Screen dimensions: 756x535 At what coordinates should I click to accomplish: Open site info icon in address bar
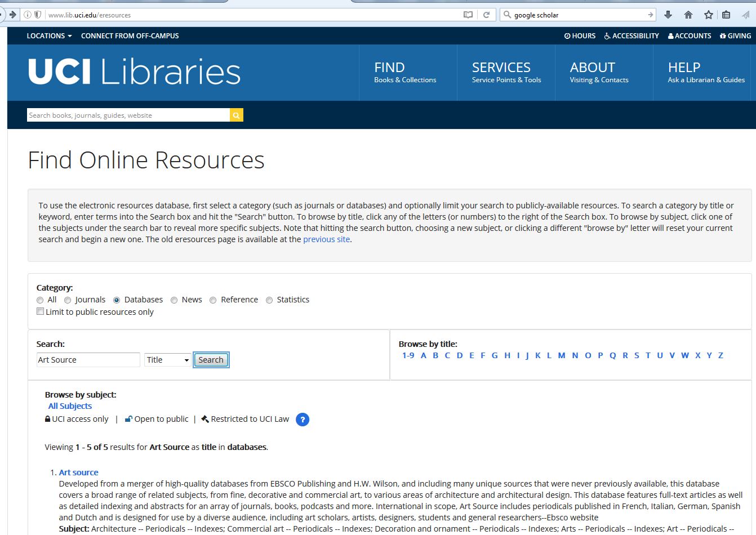pyautogui.click(x=27, y=15)
